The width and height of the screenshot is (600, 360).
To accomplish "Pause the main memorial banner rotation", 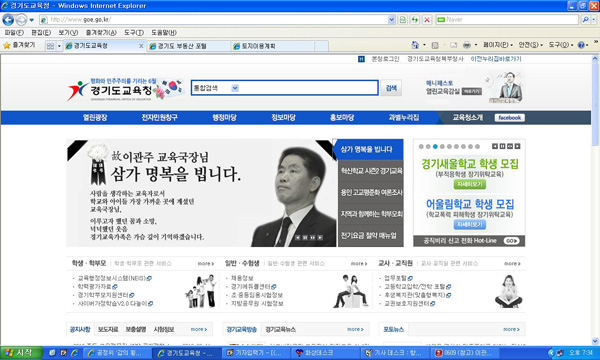I will [x=305, y=238].
